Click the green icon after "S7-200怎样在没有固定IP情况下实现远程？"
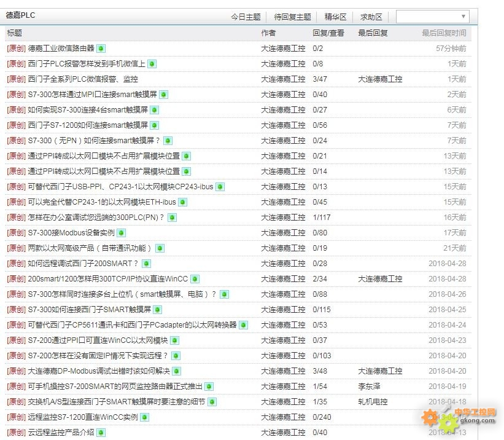Image resolution: width=504 pixels, height=440 pixels. pyautogui.click(x=176, y=356)
